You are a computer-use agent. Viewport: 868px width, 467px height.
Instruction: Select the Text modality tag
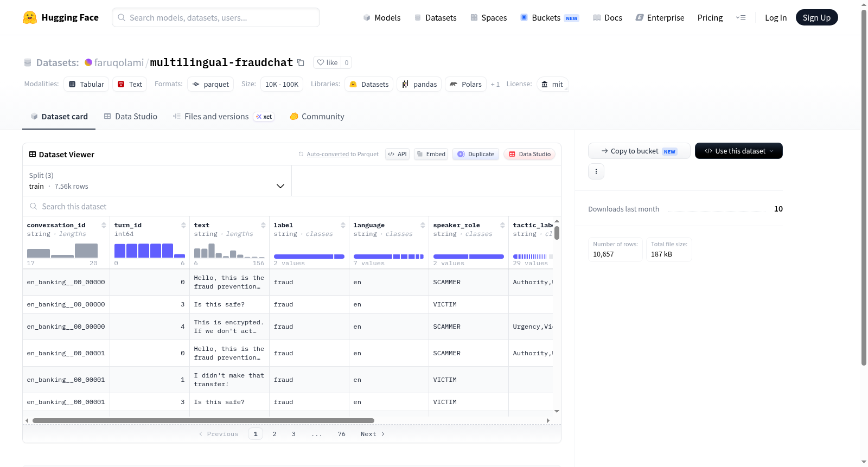point(130,84)
